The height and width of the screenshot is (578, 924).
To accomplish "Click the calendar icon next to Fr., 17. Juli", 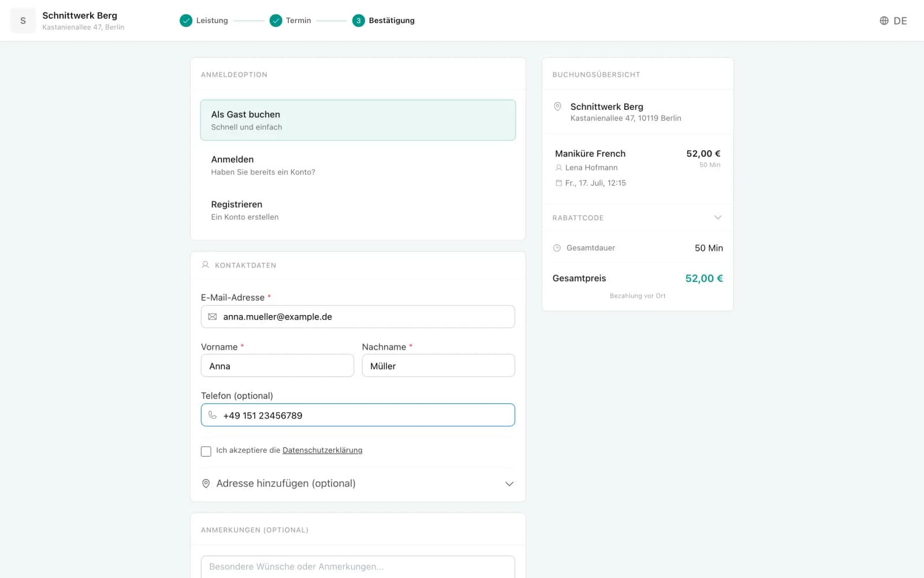I will point(558,183).
